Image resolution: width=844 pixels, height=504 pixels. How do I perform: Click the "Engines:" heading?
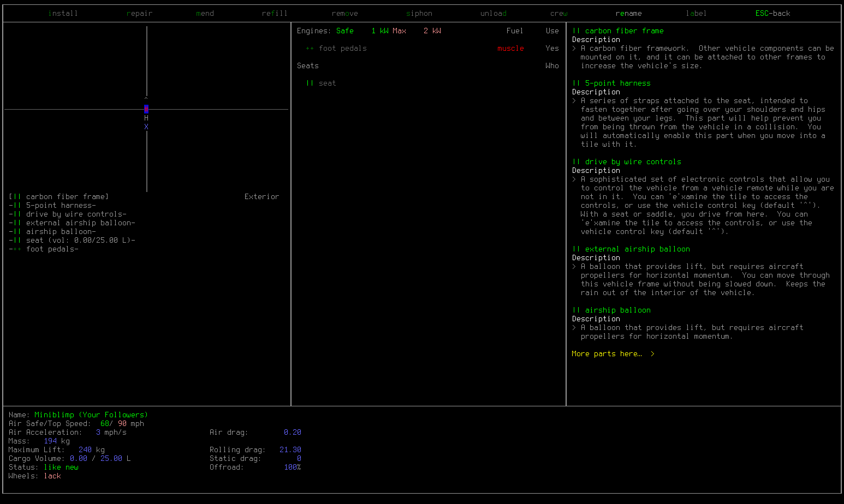[x=314, y=31]
